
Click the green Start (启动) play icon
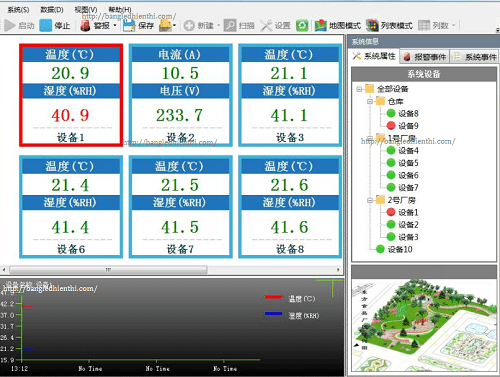coord(10,25)
